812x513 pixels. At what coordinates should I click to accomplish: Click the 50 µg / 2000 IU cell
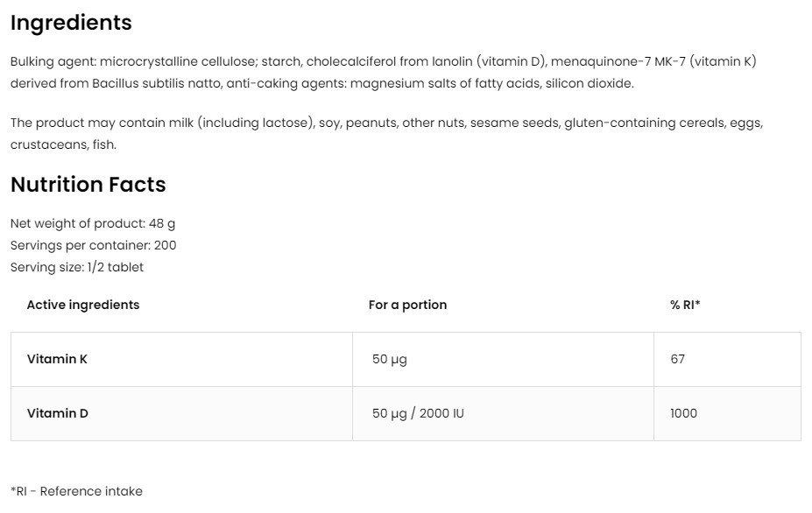click(418, 413)
